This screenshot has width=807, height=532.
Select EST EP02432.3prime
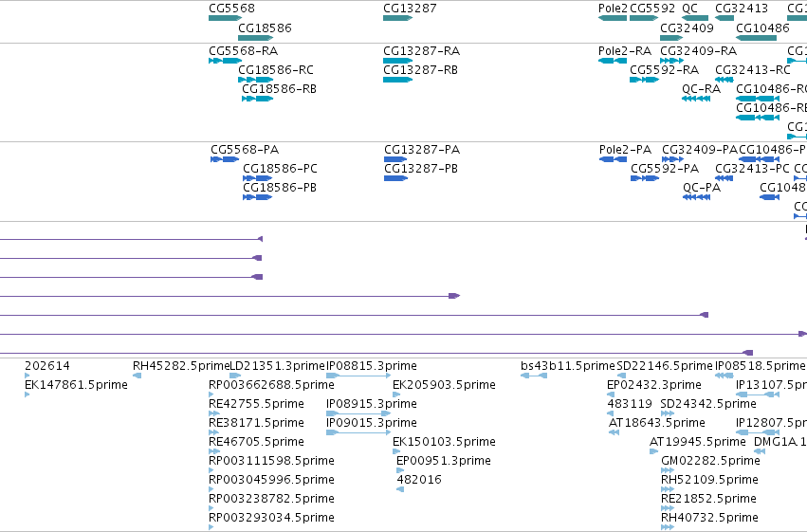[x=654, y=385]
